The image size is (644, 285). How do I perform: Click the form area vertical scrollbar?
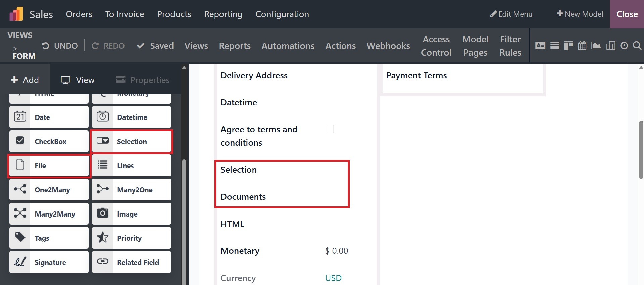(x=641, y=149)
